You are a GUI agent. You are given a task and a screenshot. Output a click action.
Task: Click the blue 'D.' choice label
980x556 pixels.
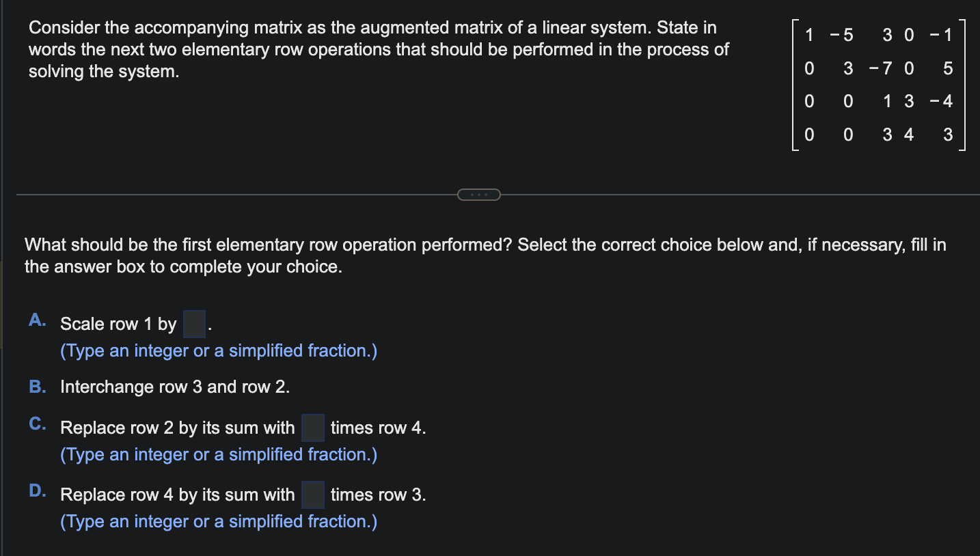[36, 490]
